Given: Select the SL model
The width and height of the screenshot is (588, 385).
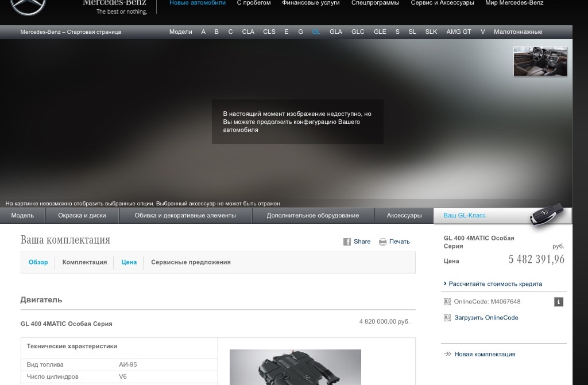Looking at the screenshot, I should [412, 32].
